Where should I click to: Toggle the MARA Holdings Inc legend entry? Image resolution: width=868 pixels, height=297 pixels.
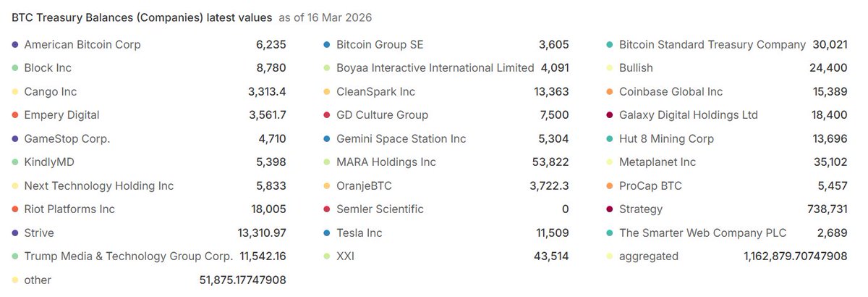coord(386,162)
